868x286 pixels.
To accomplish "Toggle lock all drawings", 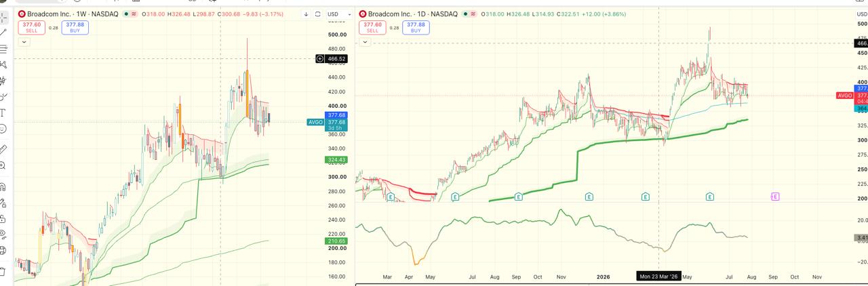I will tap(3, 219).
